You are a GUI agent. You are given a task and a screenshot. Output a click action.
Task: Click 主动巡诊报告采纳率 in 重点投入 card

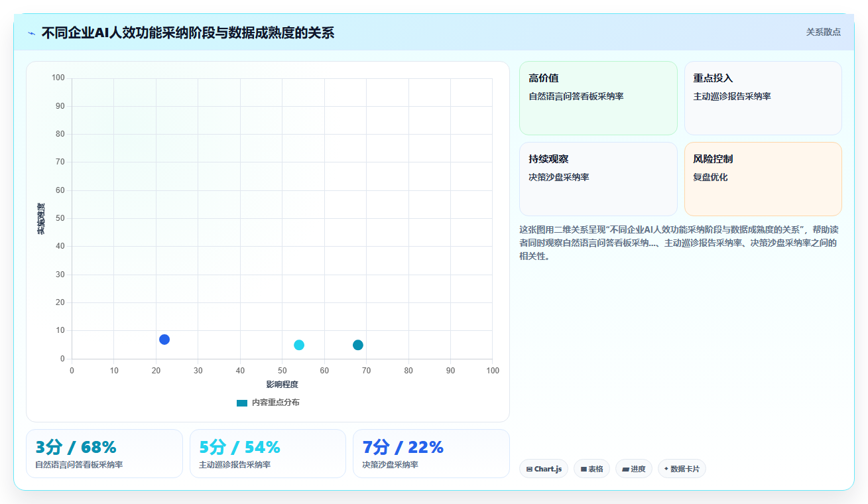pyautogui.click(x=731, y=96)
